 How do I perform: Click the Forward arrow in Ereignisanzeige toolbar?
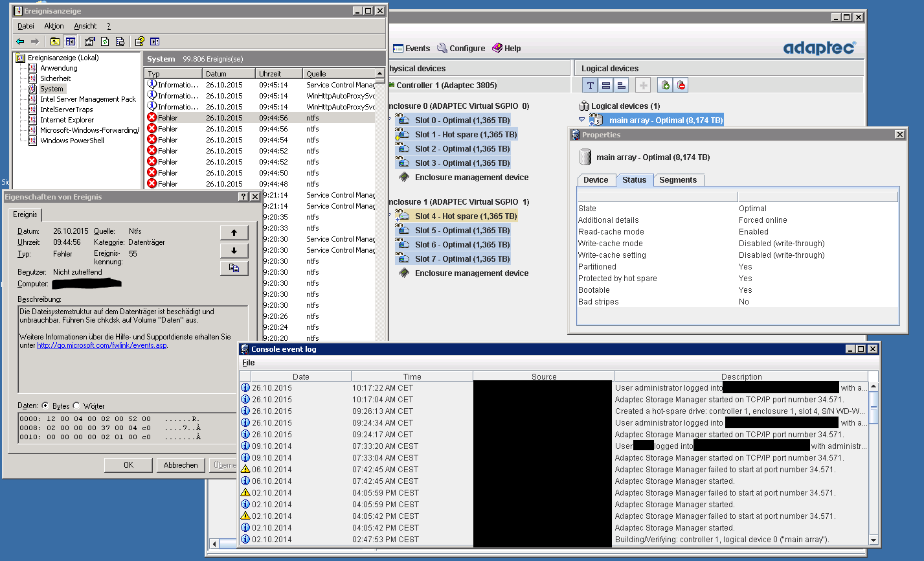pyautogui.click(x=35, y=41)
